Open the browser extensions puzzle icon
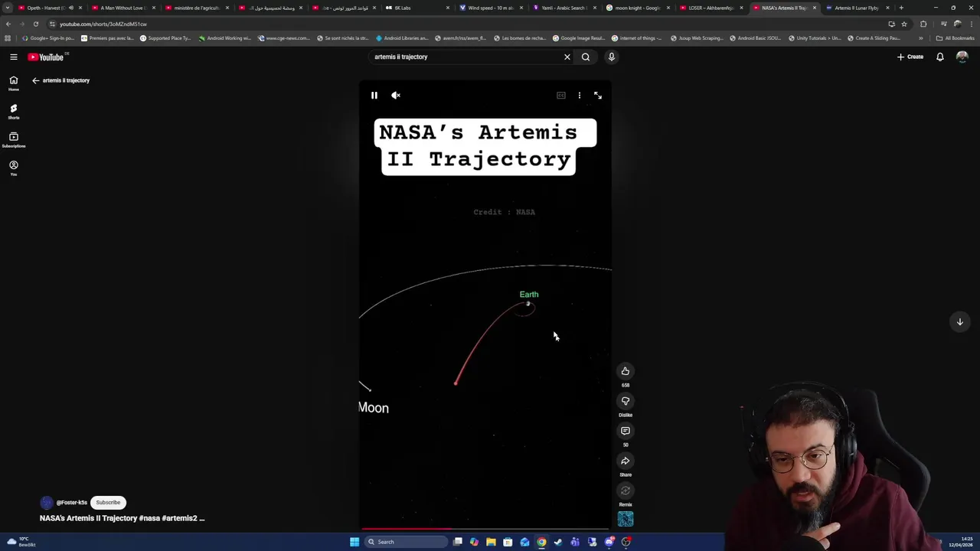980x551 pixels. (923, 24)
